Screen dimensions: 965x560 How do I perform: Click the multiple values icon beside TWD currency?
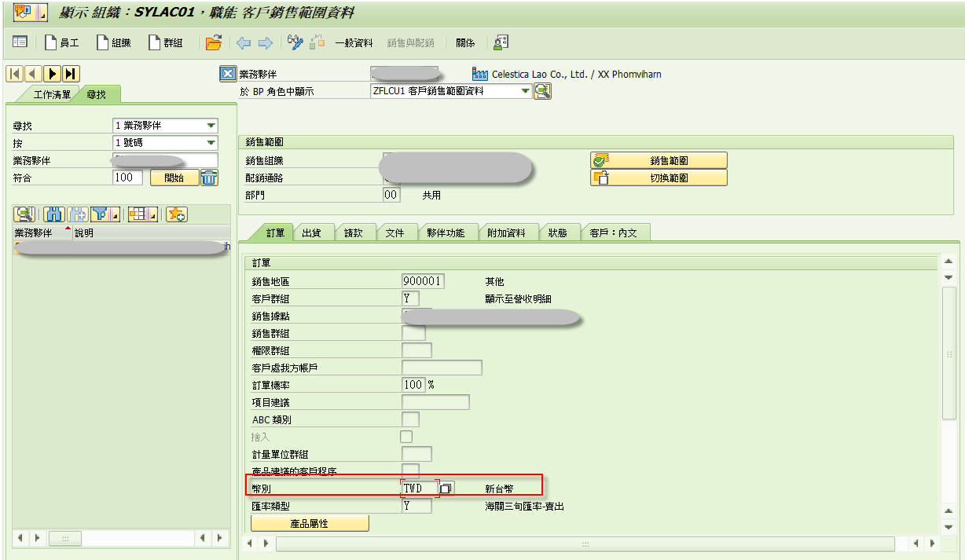(446, 487)
